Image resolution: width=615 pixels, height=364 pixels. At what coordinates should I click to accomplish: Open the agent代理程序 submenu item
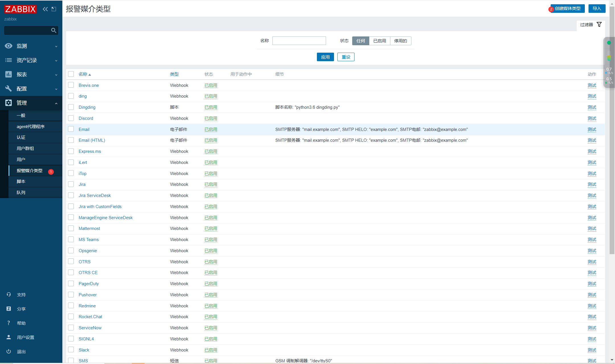[x=35, y=126]
